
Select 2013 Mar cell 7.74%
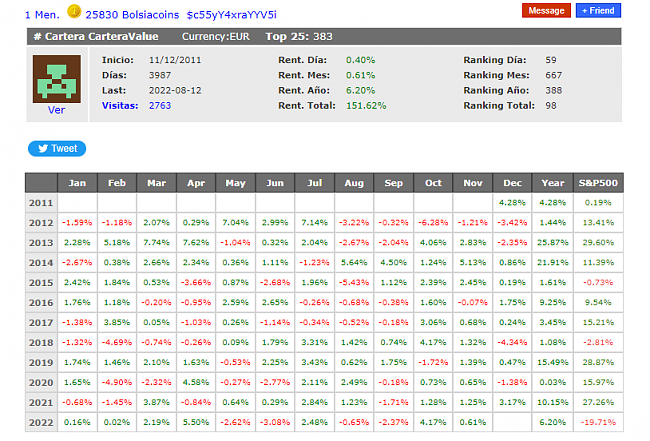(156, 242)
